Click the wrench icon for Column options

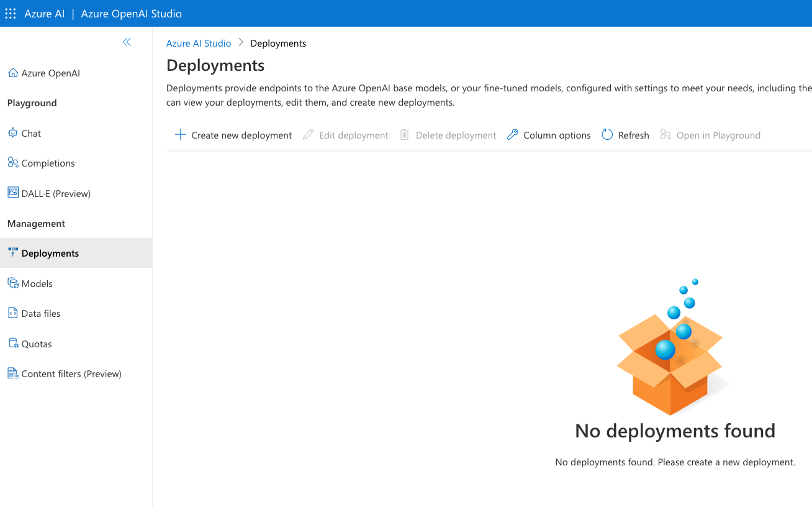512,135
